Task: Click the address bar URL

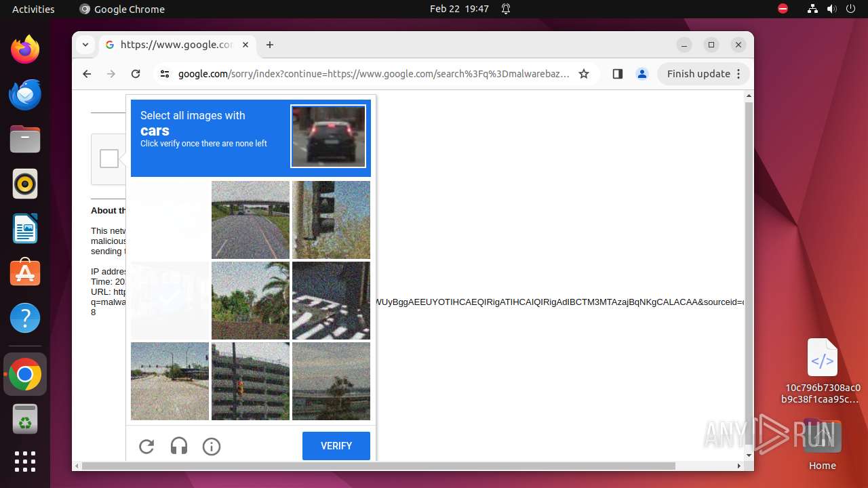Action: (x=374, y=74)
